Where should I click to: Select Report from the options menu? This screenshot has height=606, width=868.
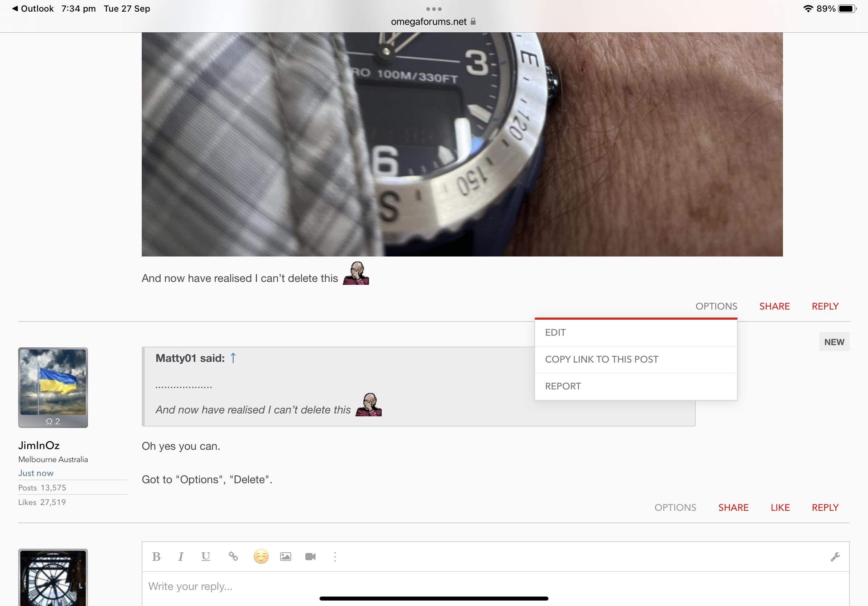click(x=563, y=386)
